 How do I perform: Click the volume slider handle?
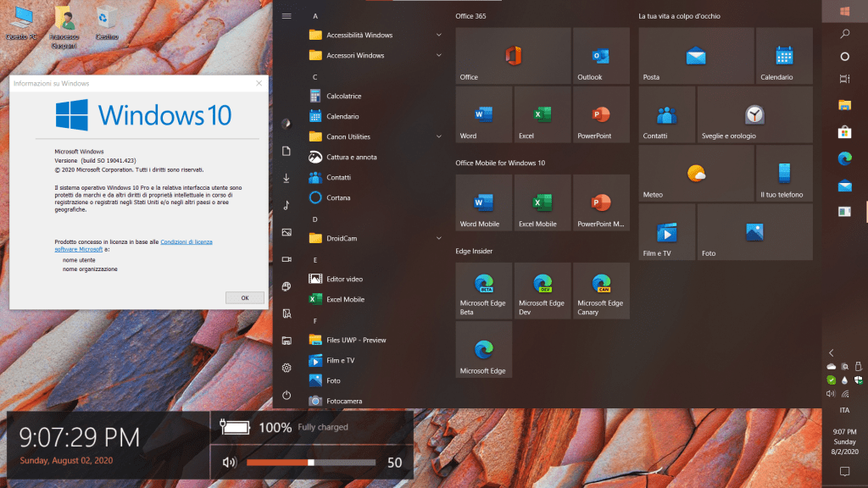311,463
